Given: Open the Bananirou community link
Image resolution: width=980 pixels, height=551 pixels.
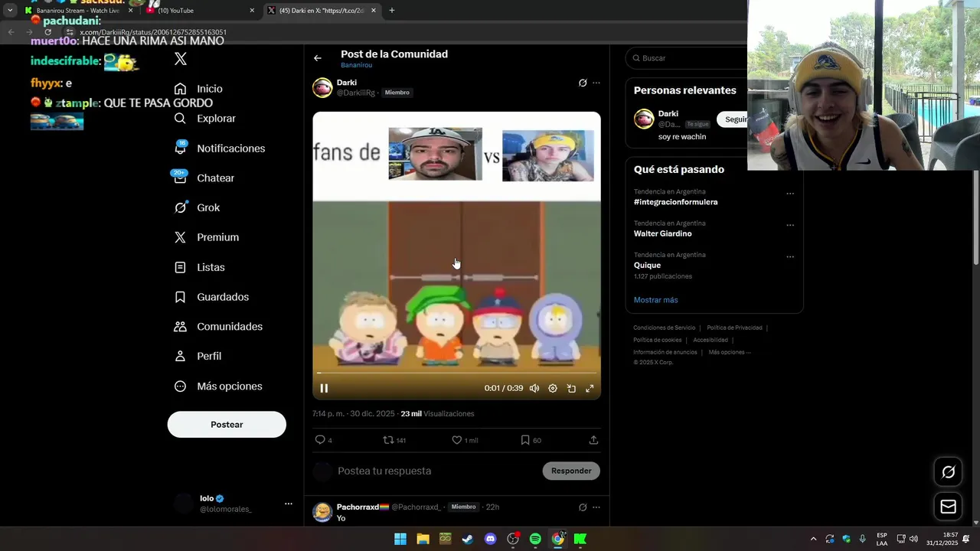Looking at the screenshot, I should click(357, 66).
